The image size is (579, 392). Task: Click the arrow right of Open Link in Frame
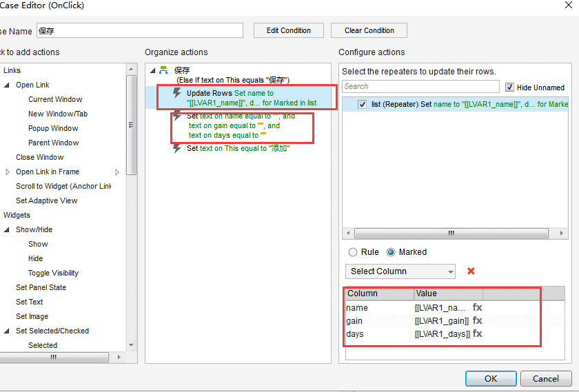(x=117, y=172)
